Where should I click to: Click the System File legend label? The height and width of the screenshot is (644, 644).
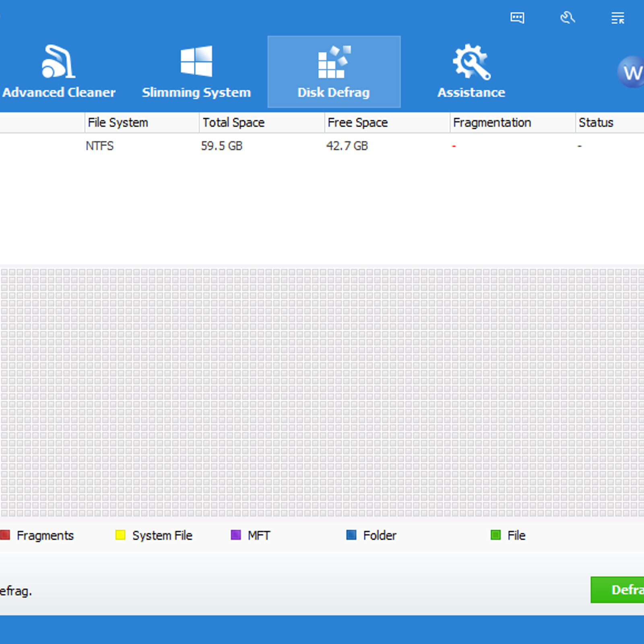pos(162,536)
